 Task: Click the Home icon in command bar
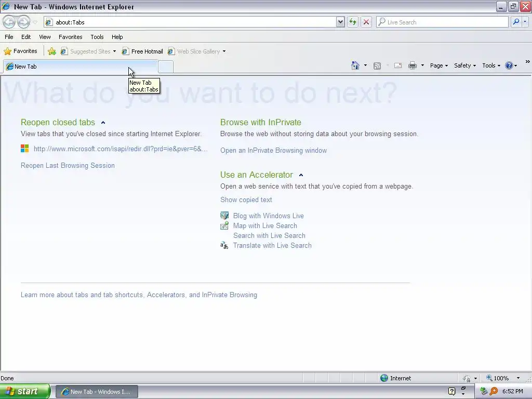coord(355,65)
